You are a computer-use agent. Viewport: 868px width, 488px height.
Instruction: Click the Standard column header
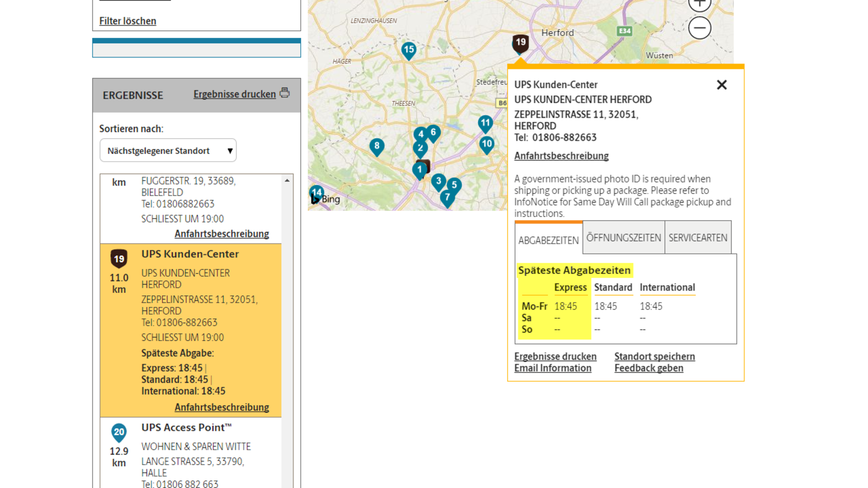tap(613, 287)
